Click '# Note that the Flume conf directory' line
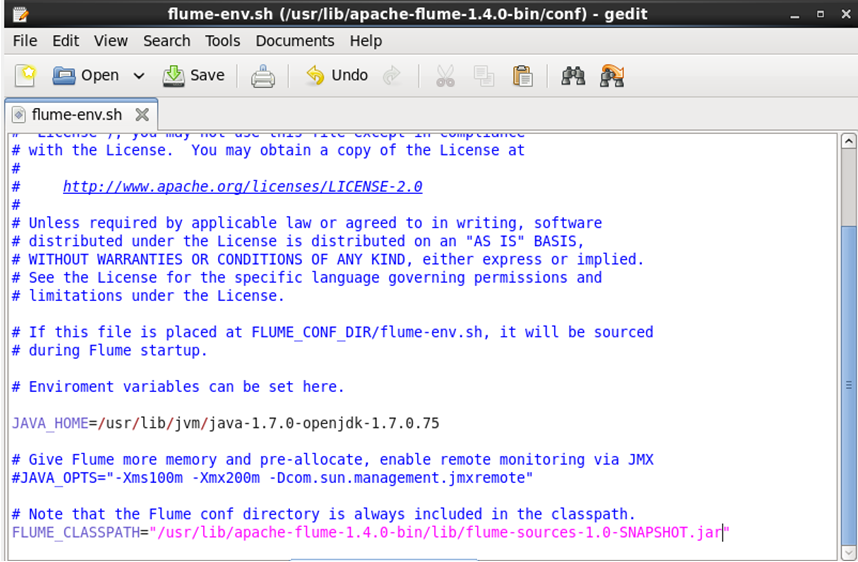Image resolution: width=858 pixels, height=562 pixels. pyautogui.click(x=323, y=514)
